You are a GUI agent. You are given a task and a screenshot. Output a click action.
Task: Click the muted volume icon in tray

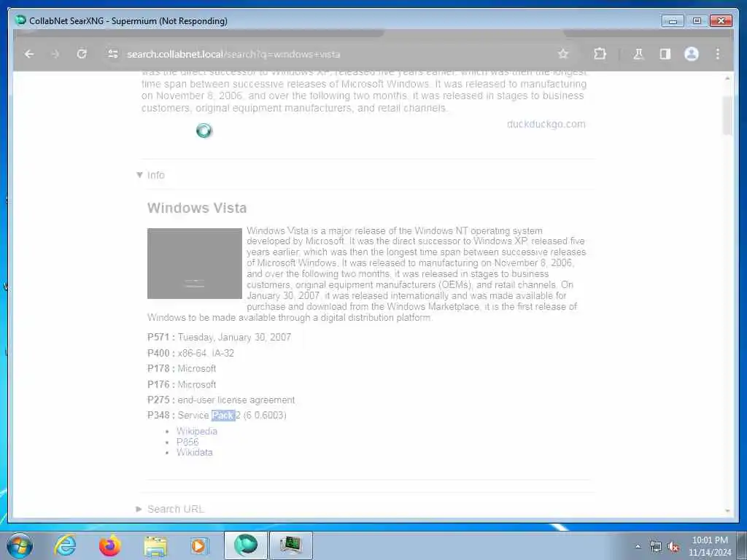[673, 547]
